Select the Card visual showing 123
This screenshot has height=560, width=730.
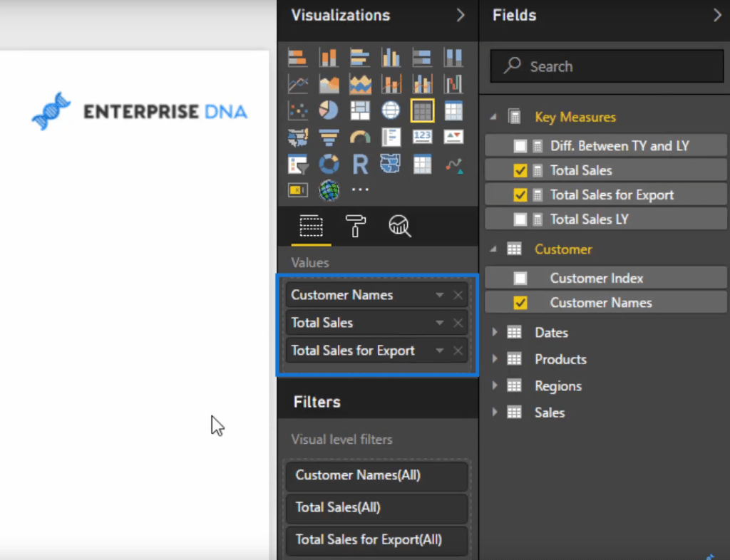(x=422, y=138)
